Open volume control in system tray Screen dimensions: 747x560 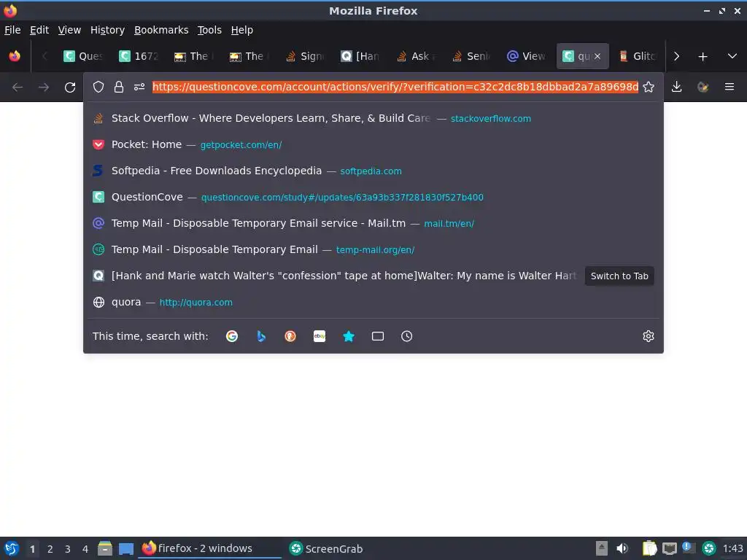coord(622,548)
